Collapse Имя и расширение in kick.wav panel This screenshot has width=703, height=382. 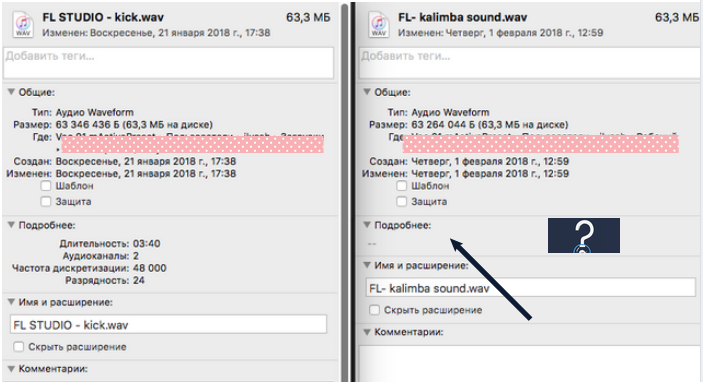pos(11,302)
